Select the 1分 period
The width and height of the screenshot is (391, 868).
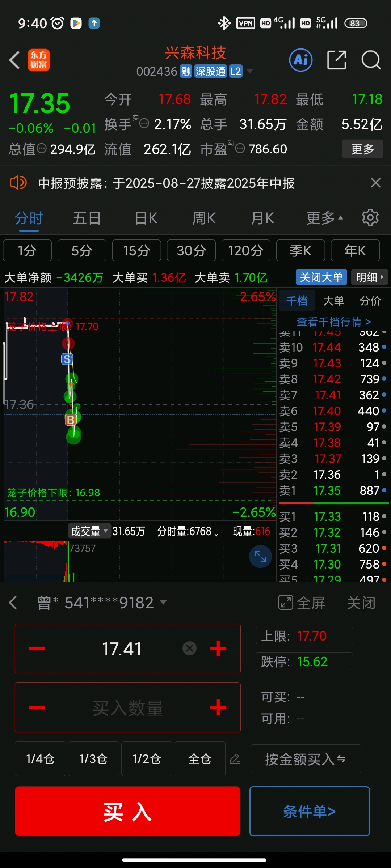[27, 250]
